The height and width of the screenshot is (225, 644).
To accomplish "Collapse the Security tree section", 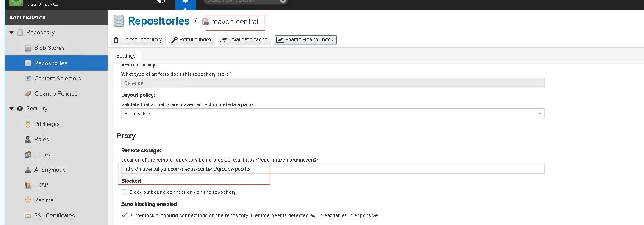I will pos(11,109).
